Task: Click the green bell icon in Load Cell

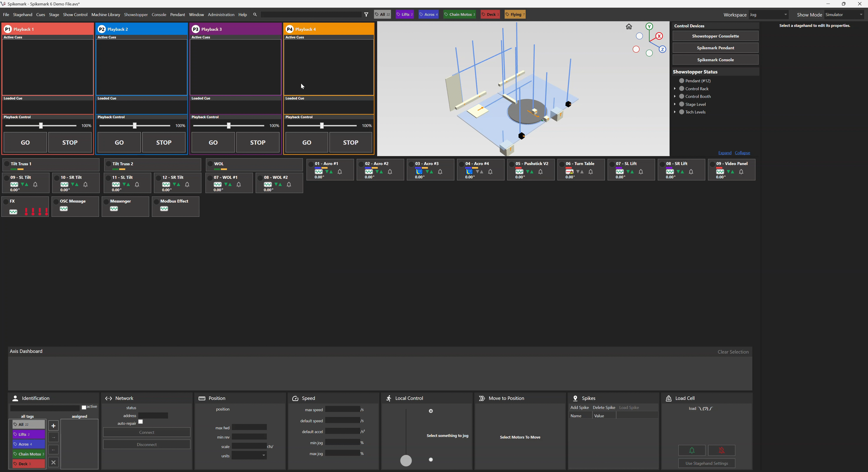Action: click(692, 450)
